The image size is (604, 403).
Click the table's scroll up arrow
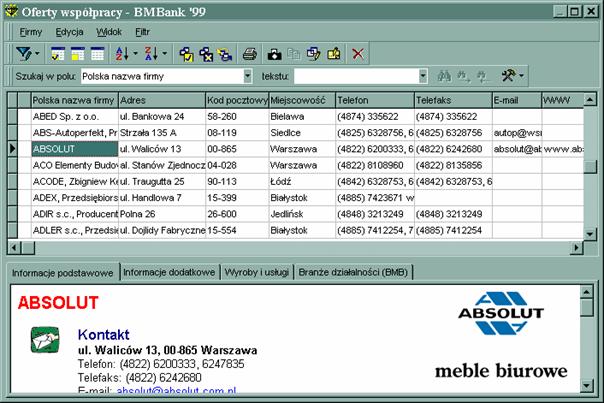590,99
